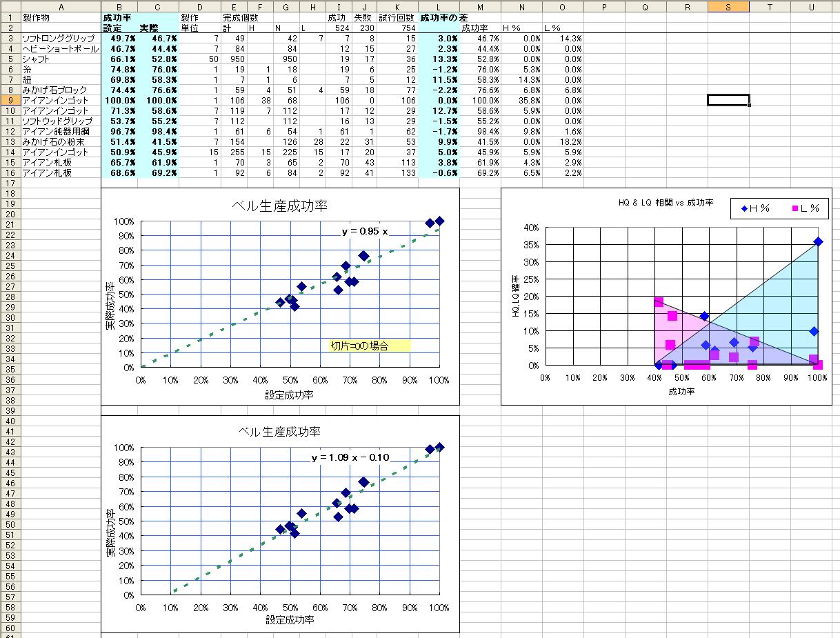
Task: Click the title of the chart with y = 0.95 x
Action: point(279,206)
